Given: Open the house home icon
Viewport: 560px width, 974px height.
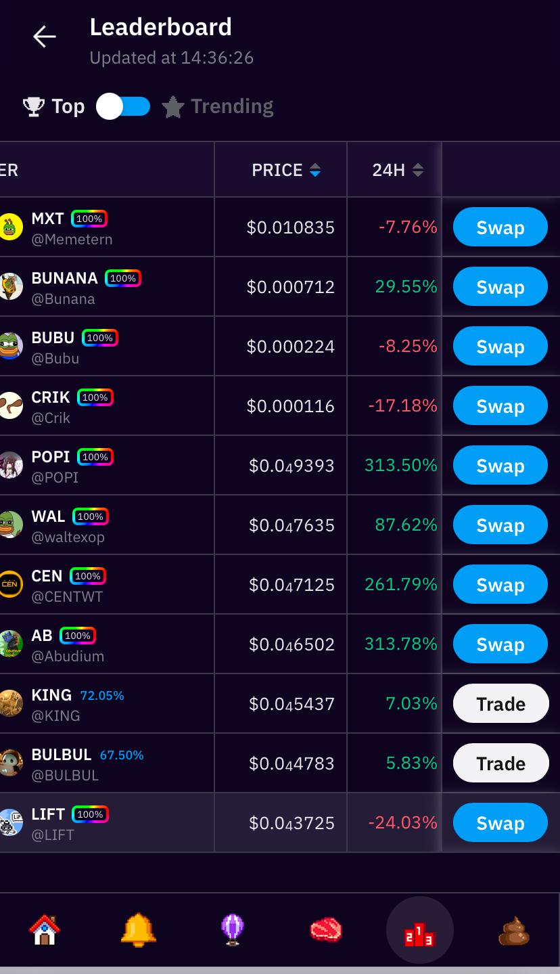Looking at the screenshot, I should pos(45,930).
